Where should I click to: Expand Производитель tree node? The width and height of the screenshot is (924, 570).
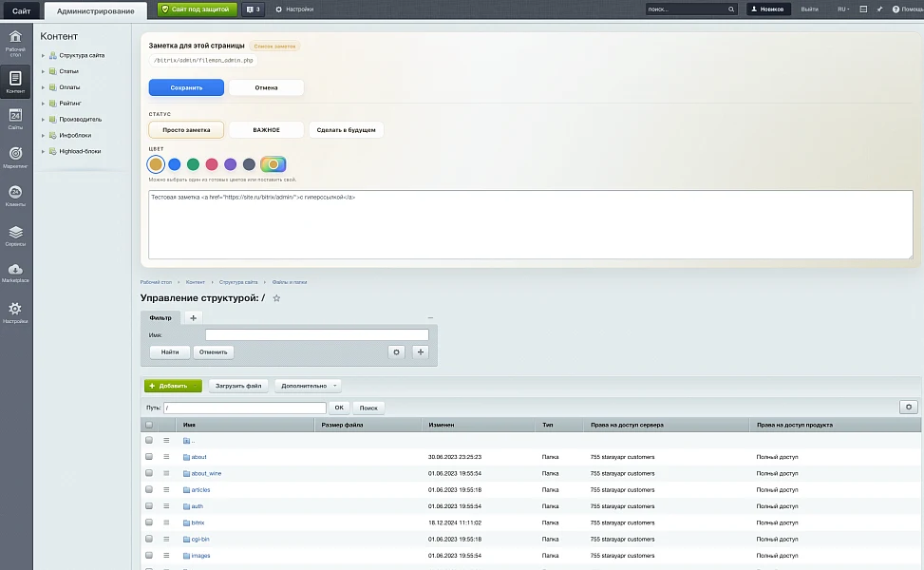(x=43, y=120)
